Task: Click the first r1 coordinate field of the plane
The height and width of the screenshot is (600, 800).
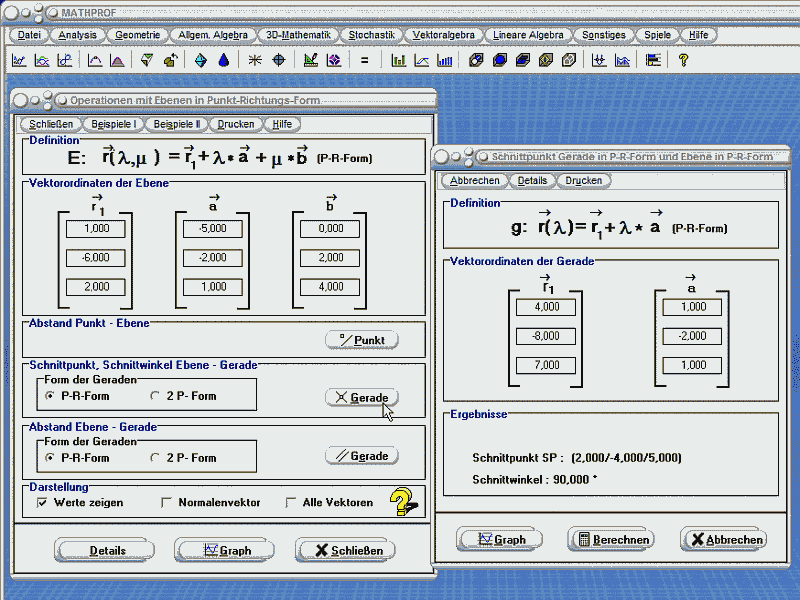Action: pos(97,229)
